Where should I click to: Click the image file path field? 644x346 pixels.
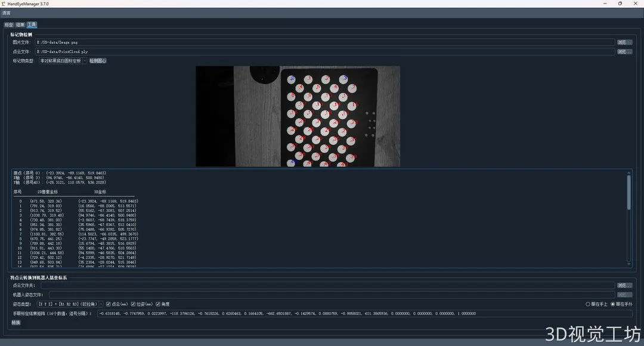(x=324, y=42)
